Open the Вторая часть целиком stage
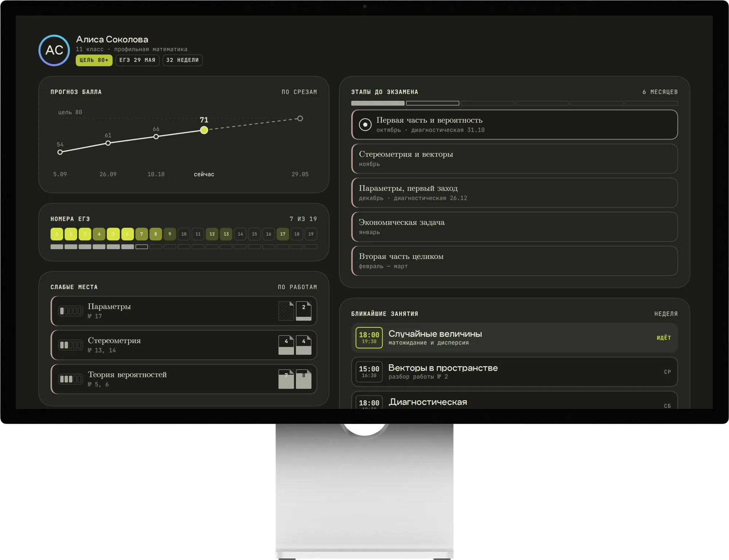This screenshot has height=560, width=729. point(515,261)
